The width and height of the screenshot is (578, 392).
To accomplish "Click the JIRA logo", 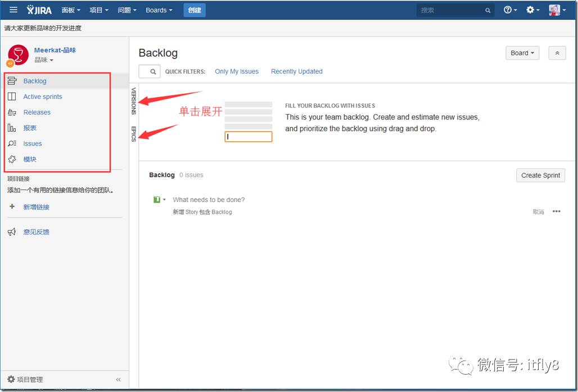I will coord(39,10).
